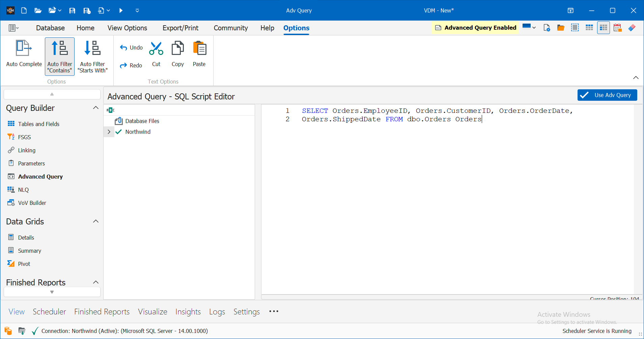Image resolution: width=644 pixels, height=339 pixels.
Task: Click the Eraser icon in the top right
Action: pyautogui.click(x=632, y=27)
